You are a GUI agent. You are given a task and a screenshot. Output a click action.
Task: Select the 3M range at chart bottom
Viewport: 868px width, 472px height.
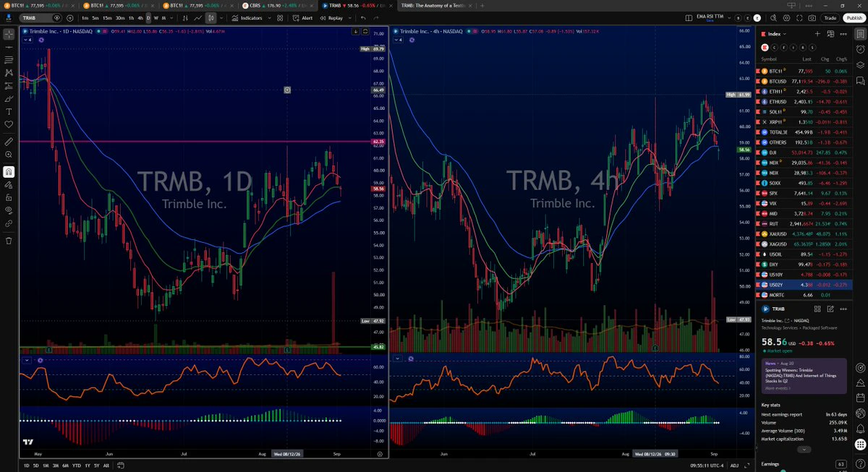pyautogui.click(x=55, y=465)
